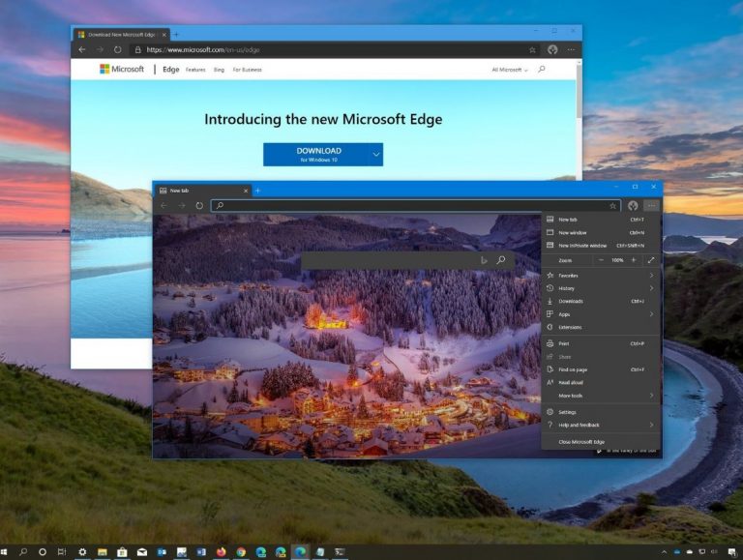Enter full screen via the zoom row icon

(x=651, y=260)
